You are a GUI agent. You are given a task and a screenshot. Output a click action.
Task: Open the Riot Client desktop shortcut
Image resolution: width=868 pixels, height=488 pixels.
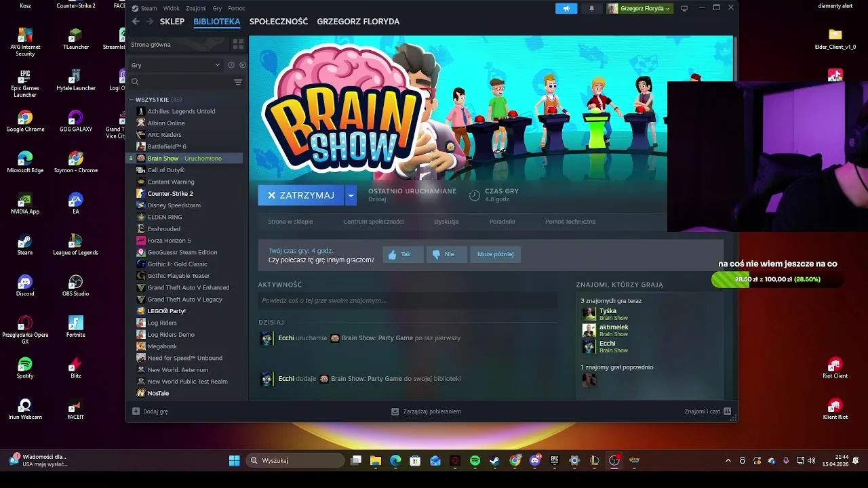point(835,367)
